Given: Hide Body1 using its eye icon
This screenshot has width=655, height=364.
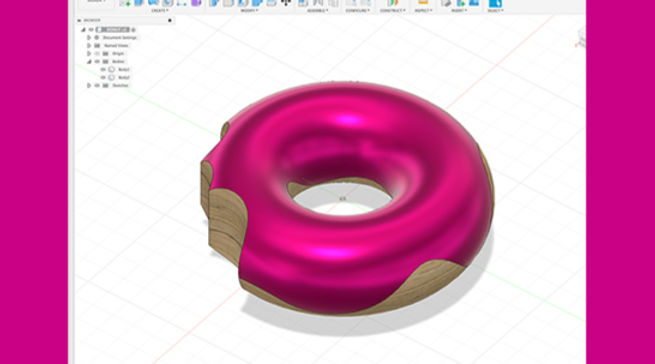Looking at the screenshot, I should coord(103,69).
